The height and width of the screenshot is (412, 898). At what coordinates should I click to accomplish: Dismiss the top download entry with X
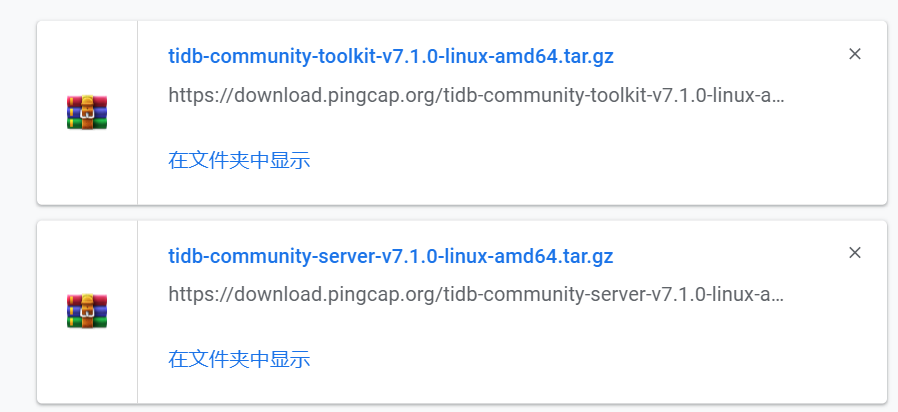pos(855,54)
